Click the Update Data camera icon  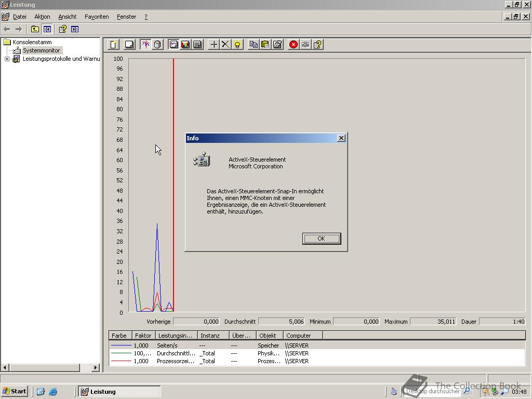coord(305,45)
